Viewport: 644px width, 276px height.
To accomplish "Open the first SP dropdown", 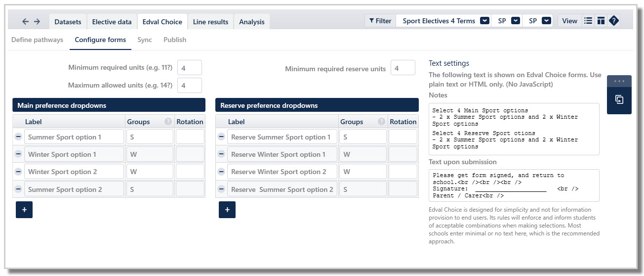I will click(x=516, y=21).
